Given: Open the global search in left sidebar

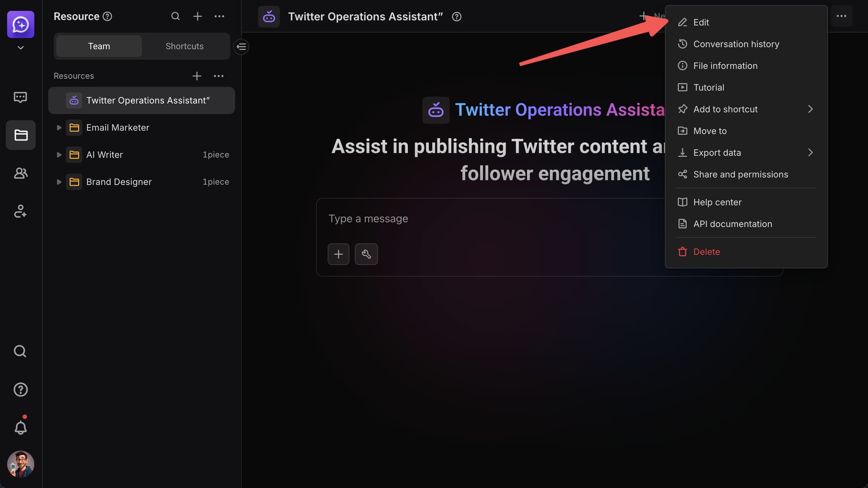Looking at the screenshot, I should 20,351.
